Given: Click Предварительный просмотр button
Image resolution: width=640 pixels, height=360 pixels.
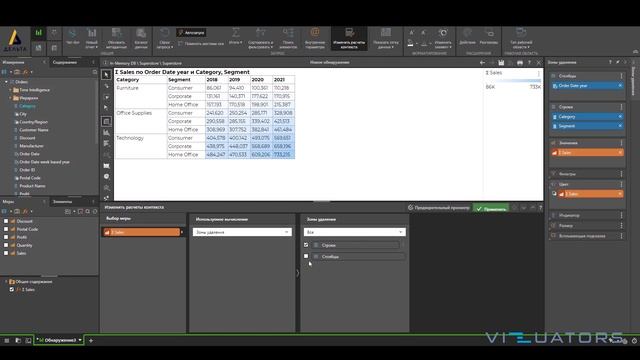Looking at the screenshot, I should click(438, 208).
